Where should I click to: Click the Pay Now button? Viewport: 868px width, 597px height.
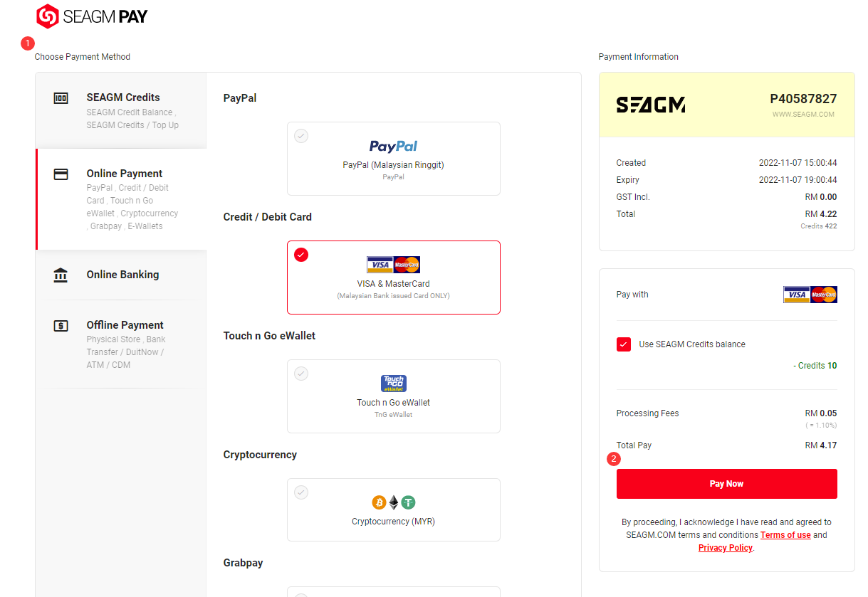pos(726,484)
